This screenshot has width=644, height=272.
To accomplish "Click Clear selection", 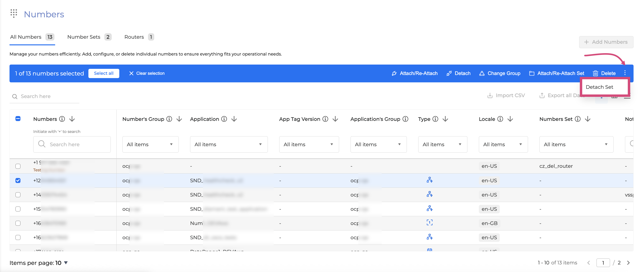I will click(147, 73).
